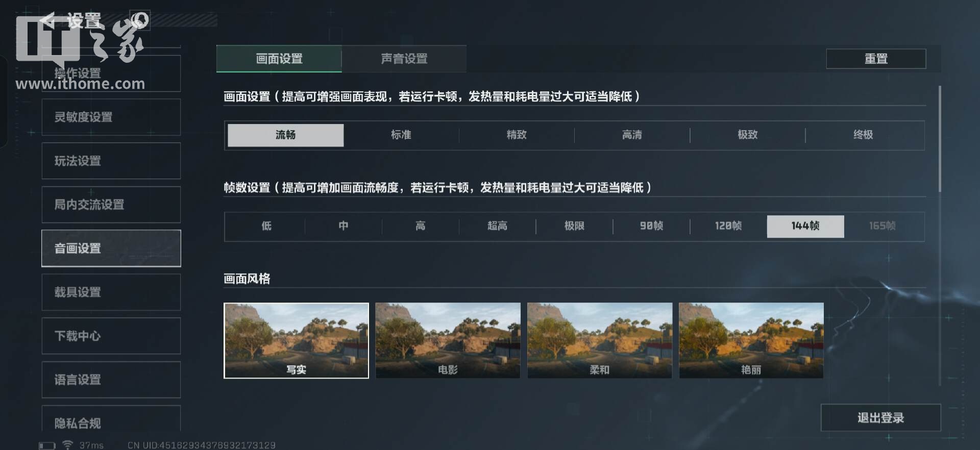
Task: Go to 下载中心 in the sidebar
Action: click(111, 336)
